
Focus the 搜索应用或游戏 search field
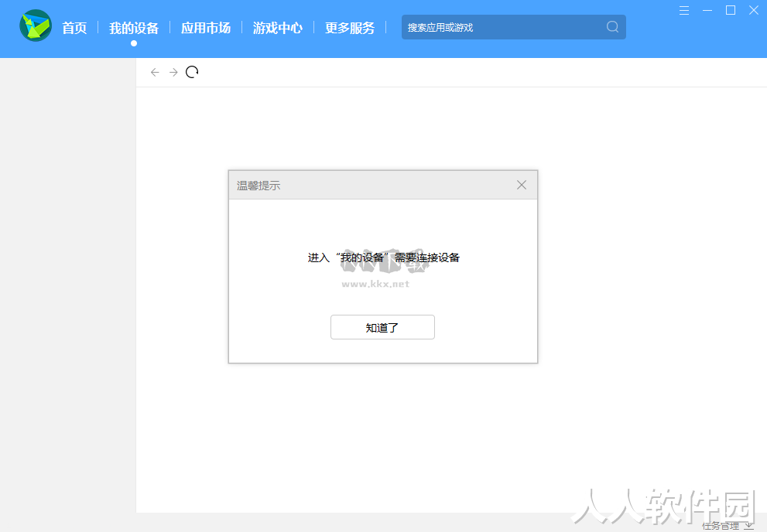point(514,27)
